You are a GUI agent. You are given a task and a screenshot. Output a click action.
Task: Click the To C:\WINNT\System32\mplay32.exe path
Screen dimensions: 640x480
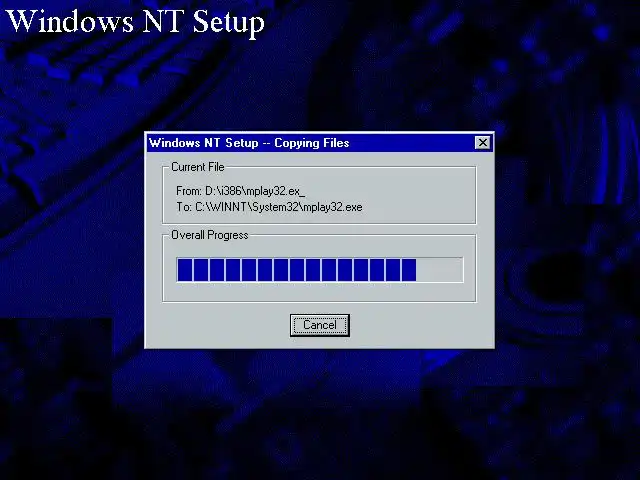tap(269, 207)
